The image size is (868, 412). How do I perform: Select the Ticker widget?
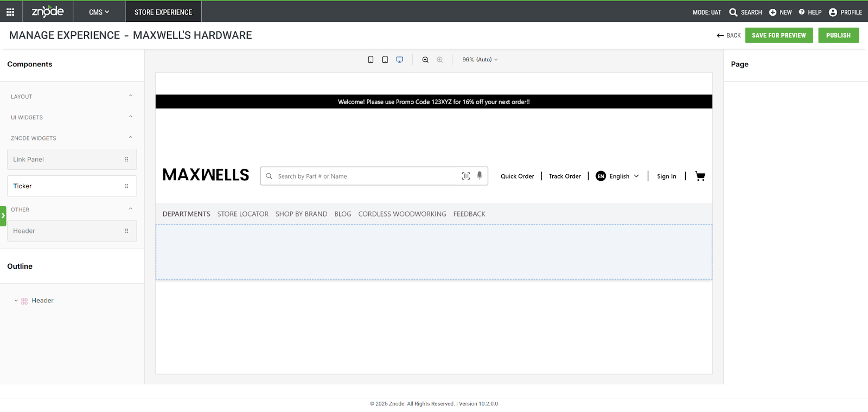point(72,186)
